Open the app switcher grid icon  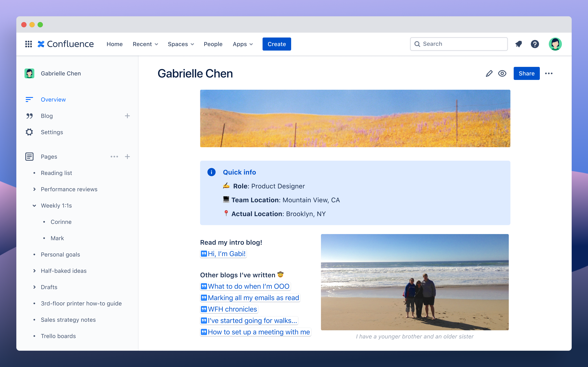click(x=29, y=44)
